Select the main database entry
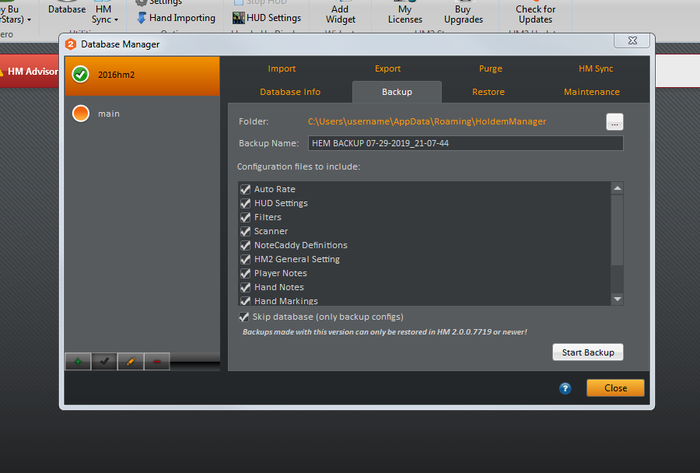Screen dimensions: 700x473 (142, 113)
